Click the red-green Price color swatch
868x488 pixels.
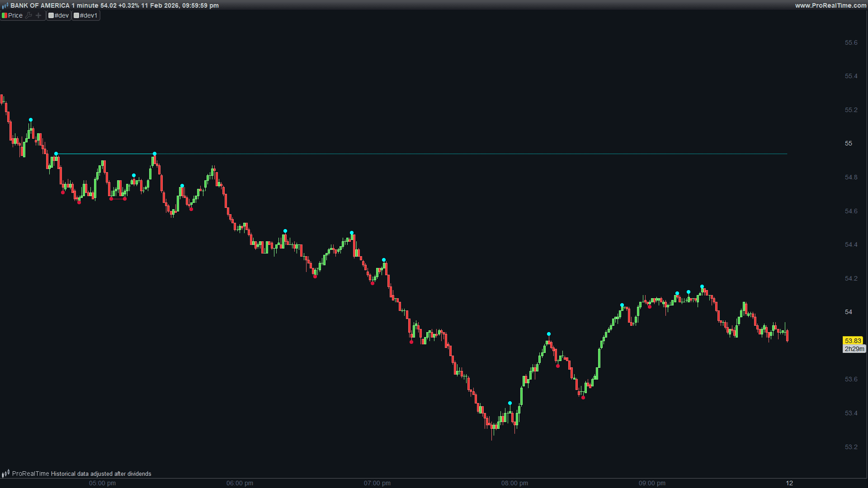(x=4, y=15)
